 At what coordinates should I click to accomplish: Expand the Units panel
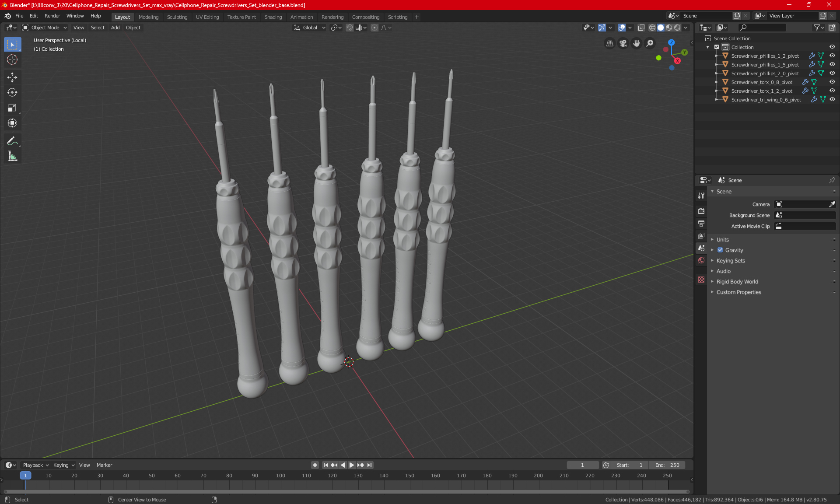(x=722, y=240)
